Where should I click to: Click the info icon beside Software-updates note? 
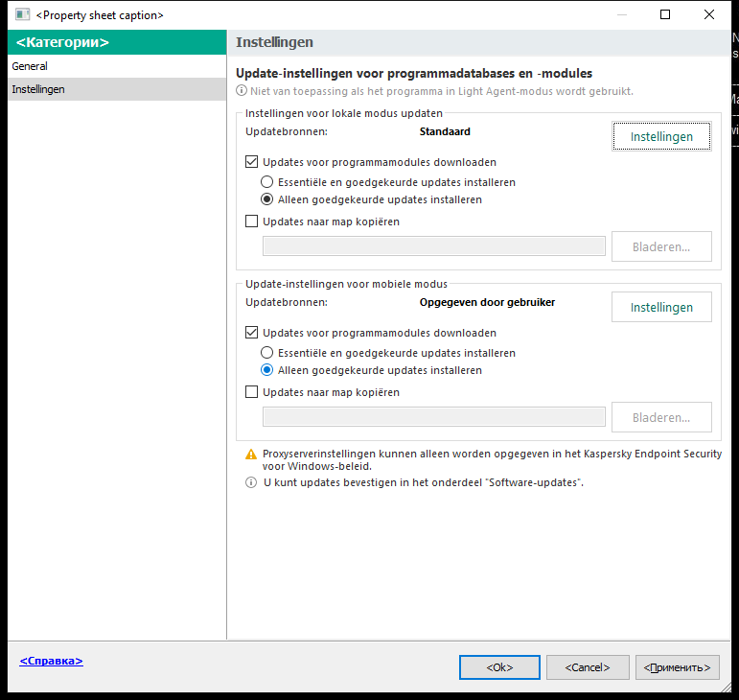[251, 482]
